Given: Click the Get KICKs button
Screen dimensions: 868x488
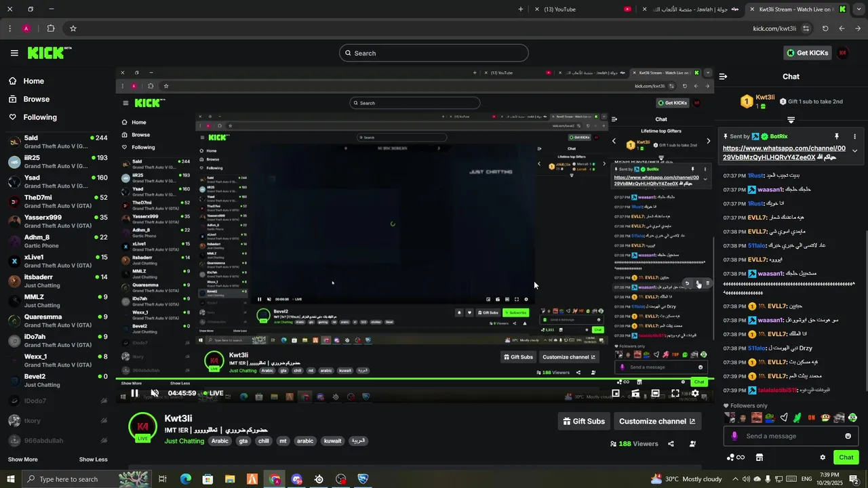Looking at the screenshot, I should 807,53.
